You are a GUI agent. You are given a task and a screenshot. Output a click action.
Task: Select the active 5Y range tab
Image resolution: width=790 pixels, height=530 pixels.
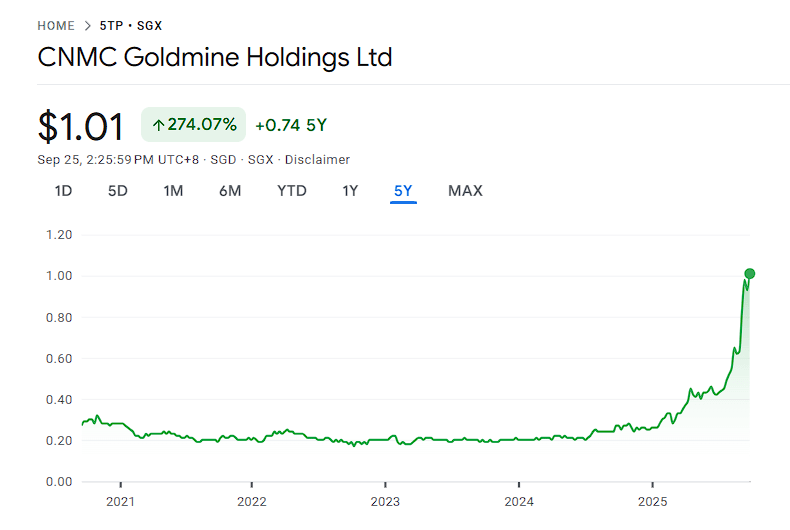click(x=403, y=191)
